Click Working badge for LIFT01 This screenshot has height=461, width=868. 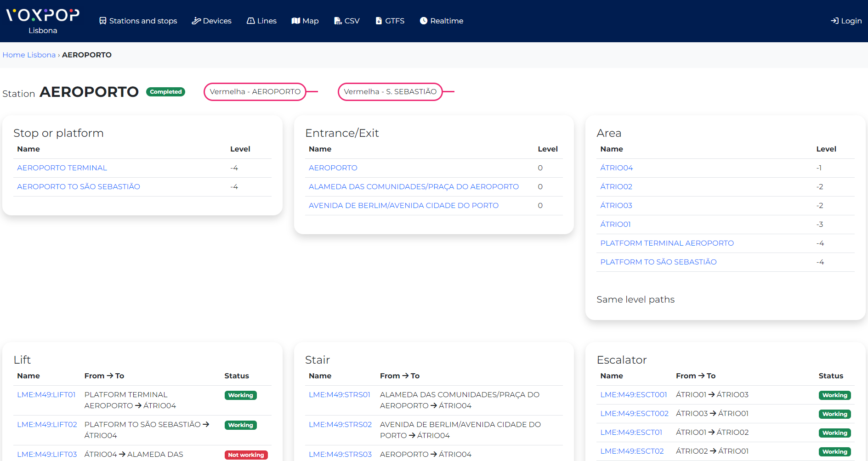click(x=241, y=395)
